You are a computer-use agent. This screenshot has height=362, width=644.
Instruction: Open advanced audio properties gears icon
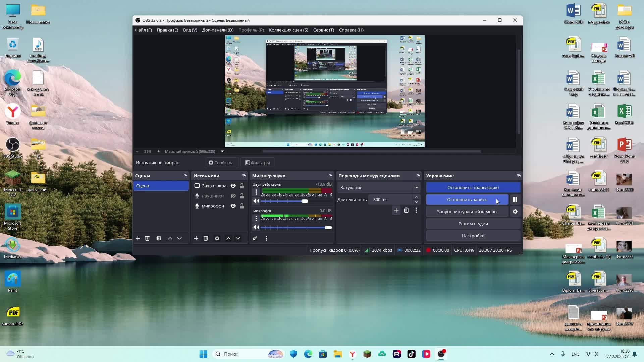point(255,238)
